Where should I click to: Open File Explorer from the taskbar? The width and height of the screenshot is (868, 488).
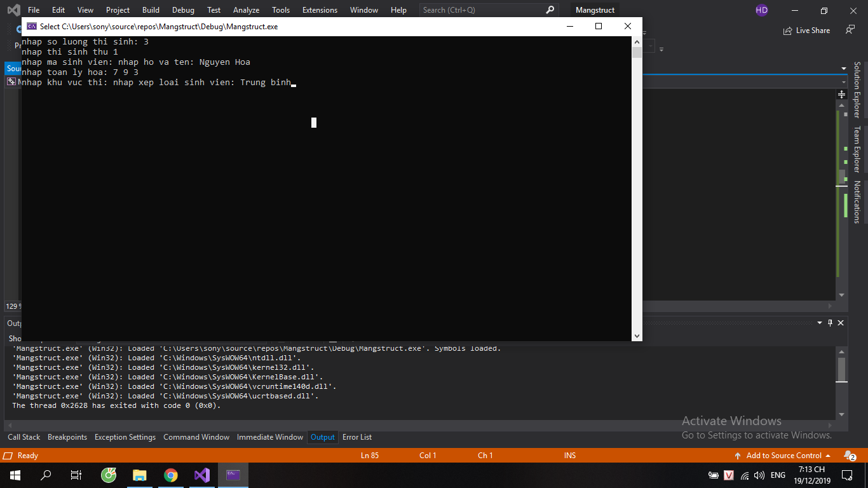pos(140,475)
